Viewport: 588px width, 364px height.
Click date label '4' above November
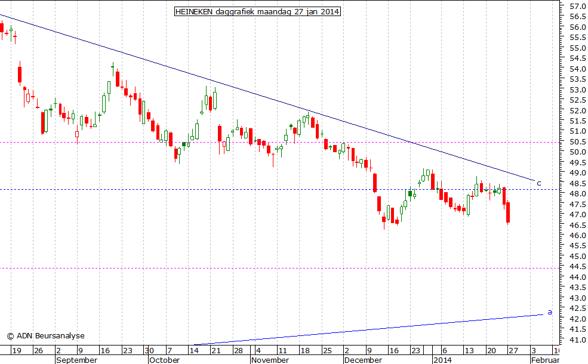pyautogui.click(x=258, y=351)
